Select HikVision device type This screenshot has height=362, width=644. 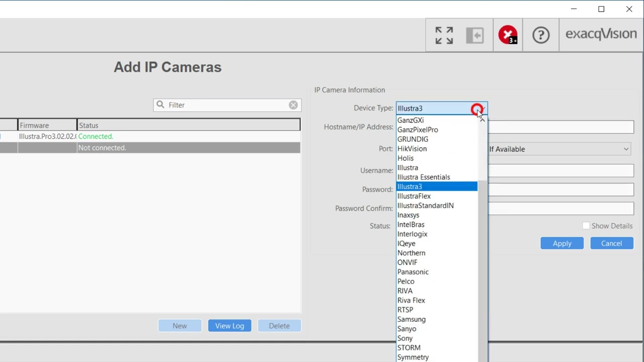437,149
